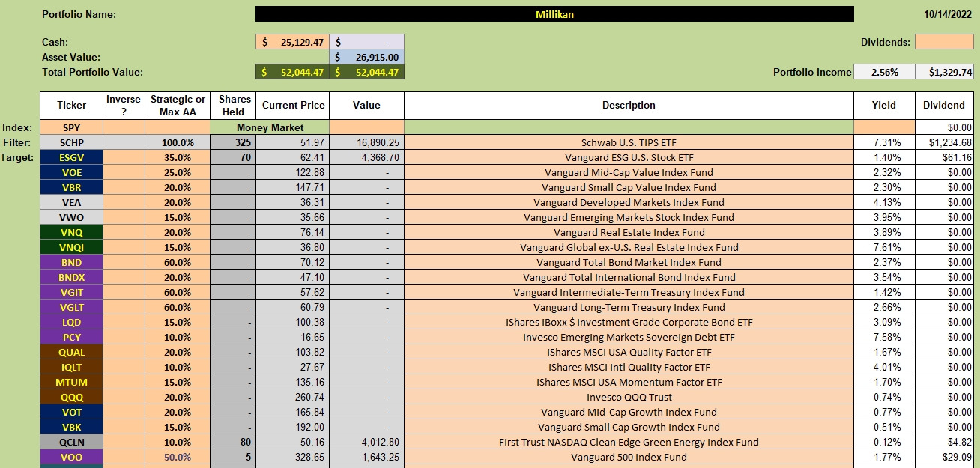Click VNQI yield 7.61%
Image resolution: width=980 pixels, height=468 pixels.
click(x=884, y=247)
